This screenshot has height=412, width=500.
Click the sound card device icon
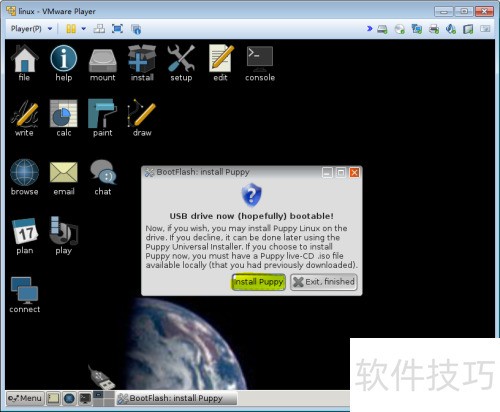tap(451, 29)
